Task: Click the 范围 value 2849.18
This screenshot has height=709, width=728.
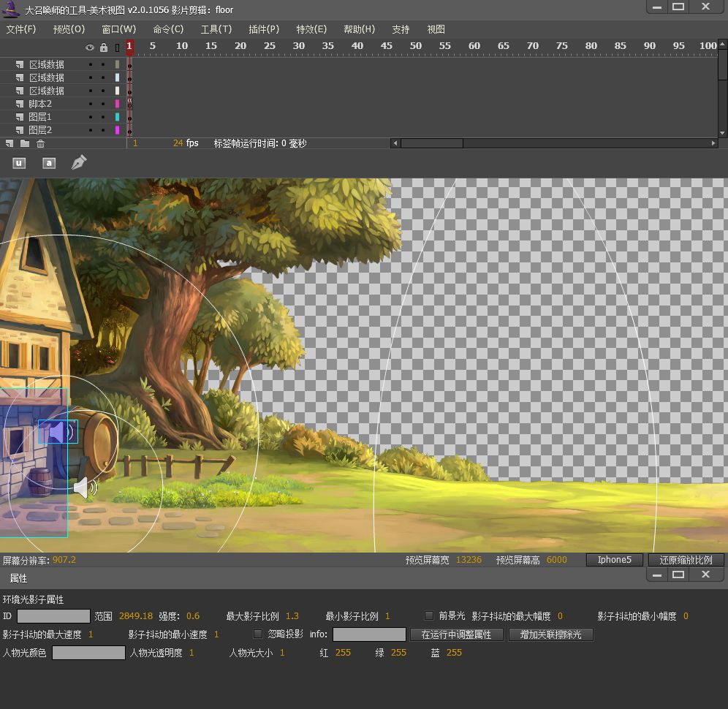Action: 135,615
